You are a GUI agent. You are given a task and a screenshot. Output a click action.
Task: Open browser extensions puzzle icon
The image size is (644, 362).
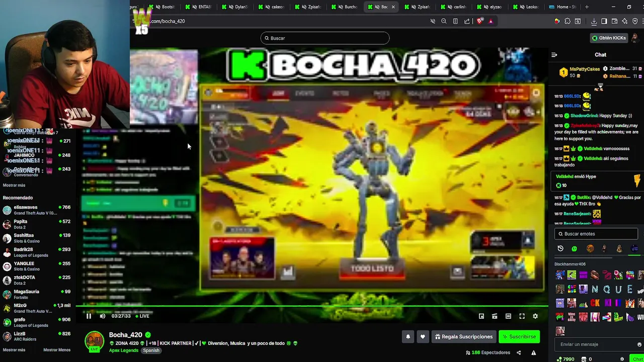pos(568,21)
